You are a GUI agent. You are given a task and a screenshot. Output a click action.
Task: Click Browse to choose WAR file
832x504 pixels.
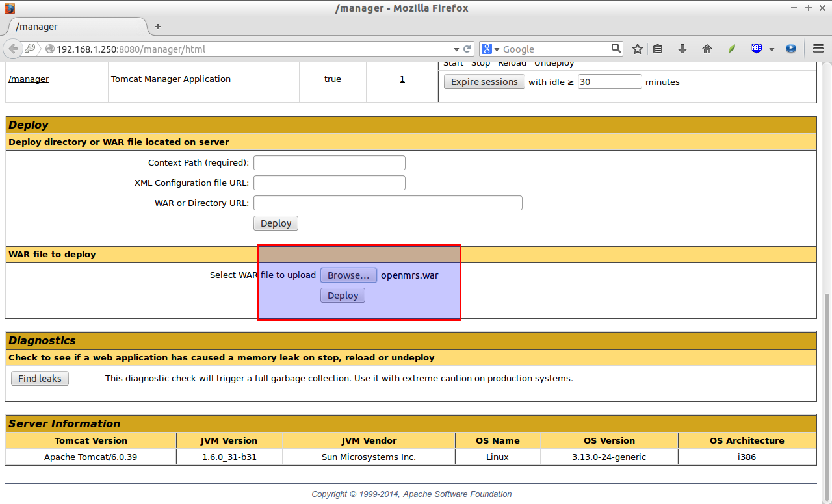tap(348, 275)
